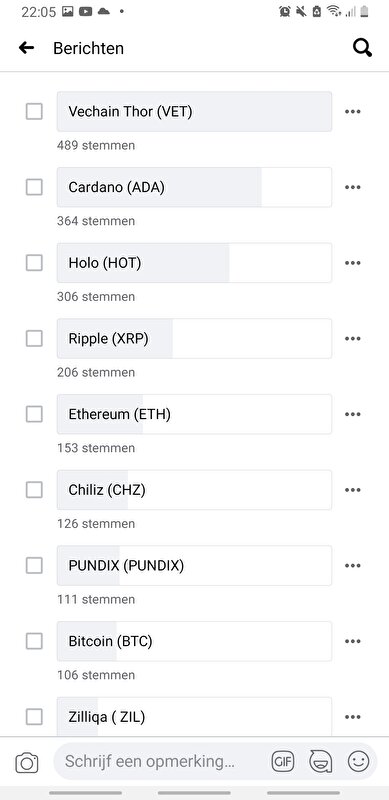Expand options menu for Chiliz (CHZ)
This screenshot has width=389, height=800.
tap(353, 490)
